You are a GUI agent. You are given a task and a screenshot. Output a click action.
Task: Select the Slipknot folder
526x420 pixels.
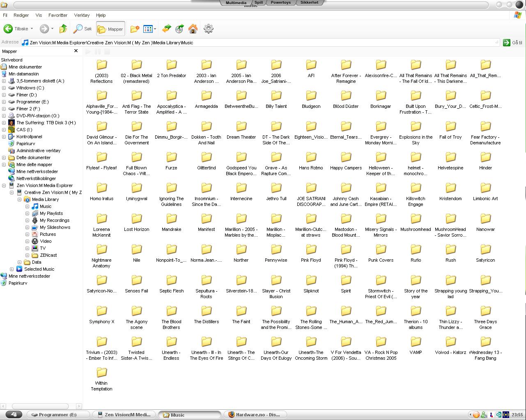[311, 284]
